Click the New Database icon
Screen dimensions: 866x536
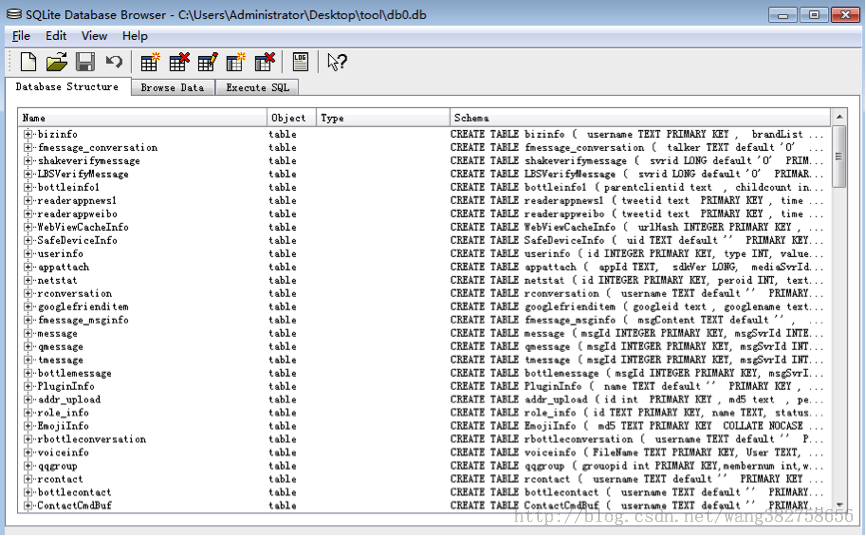point(28,62)
